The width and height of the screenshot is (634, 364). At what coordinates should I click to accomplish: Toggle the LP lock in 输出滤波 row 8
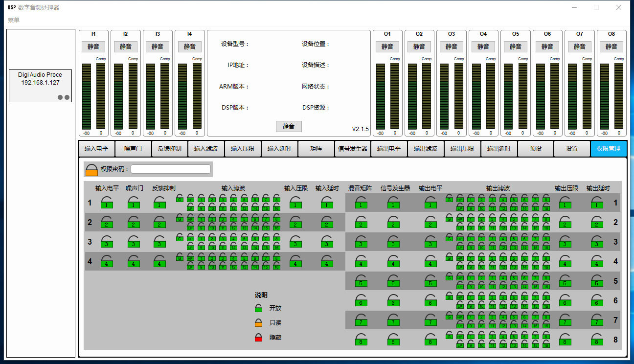click(460, 344)
